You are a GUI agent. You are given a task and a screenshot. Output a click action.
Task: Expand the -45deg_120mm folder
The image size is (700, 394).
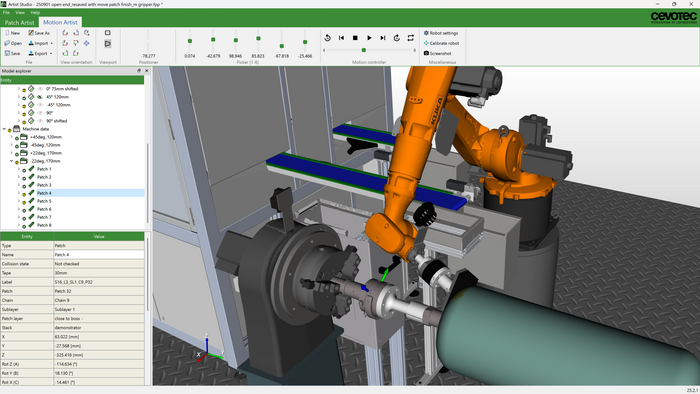(x=12, y=145)
